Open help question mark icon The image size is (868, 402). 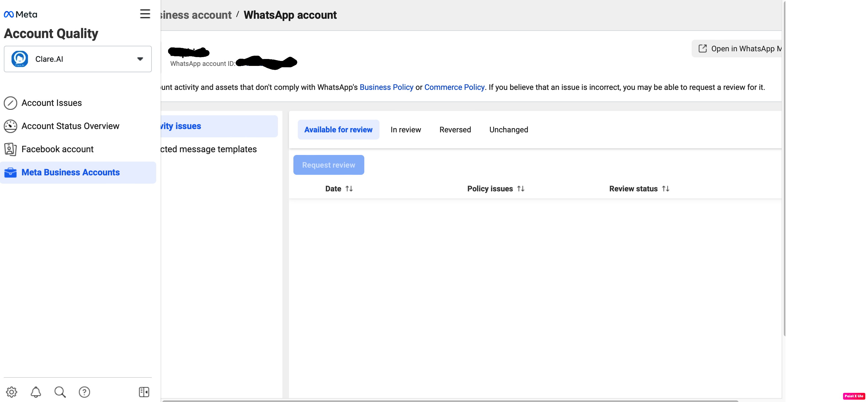pos(84,392)
